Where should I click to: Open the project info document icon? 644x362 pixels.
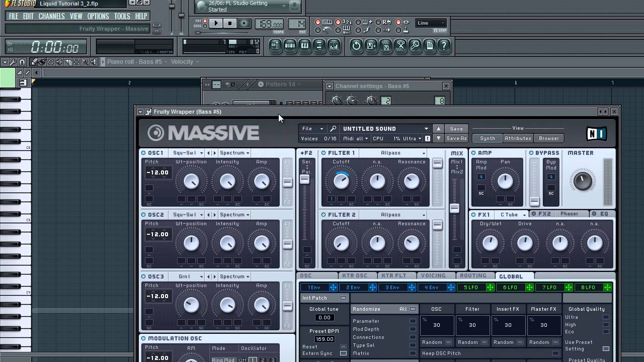pos(429,46)
